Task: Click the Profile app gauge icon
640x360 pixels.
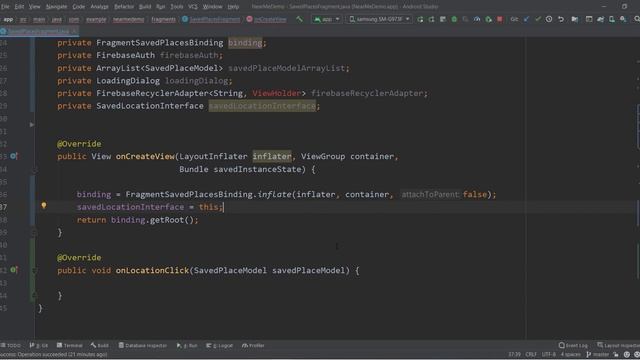Action: pos(477,19)
